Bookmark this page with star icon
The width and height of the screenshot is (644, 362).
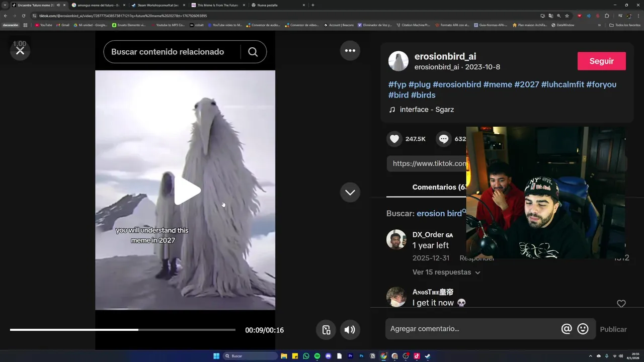(x=567, y=16)
